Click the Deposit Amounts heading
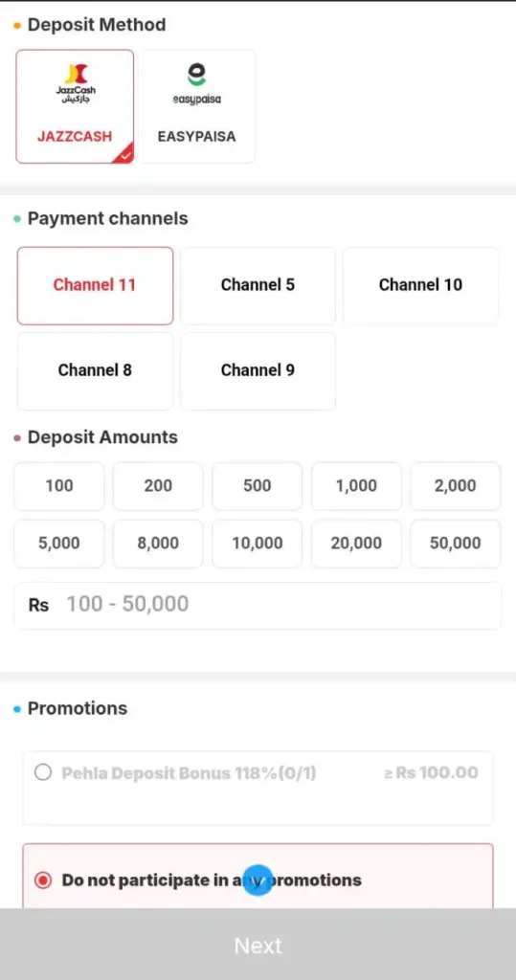Screen dimensions: 516x980 point(102,437)
